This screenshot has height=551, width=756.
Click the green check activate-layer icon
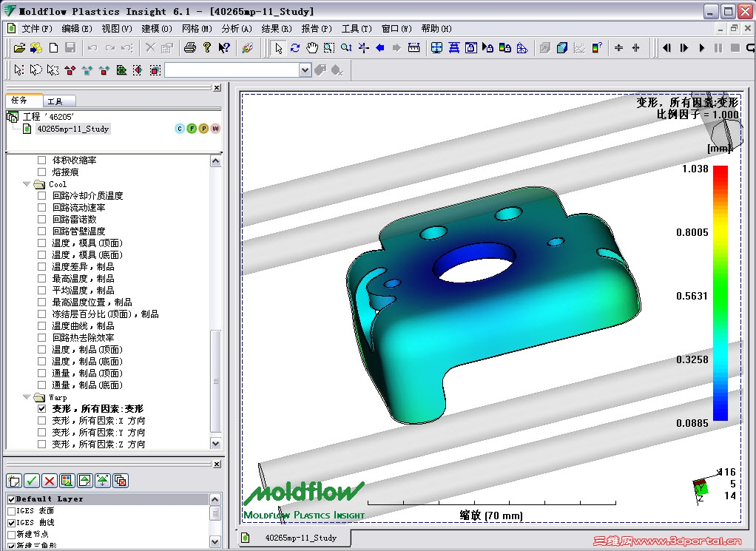32,481
